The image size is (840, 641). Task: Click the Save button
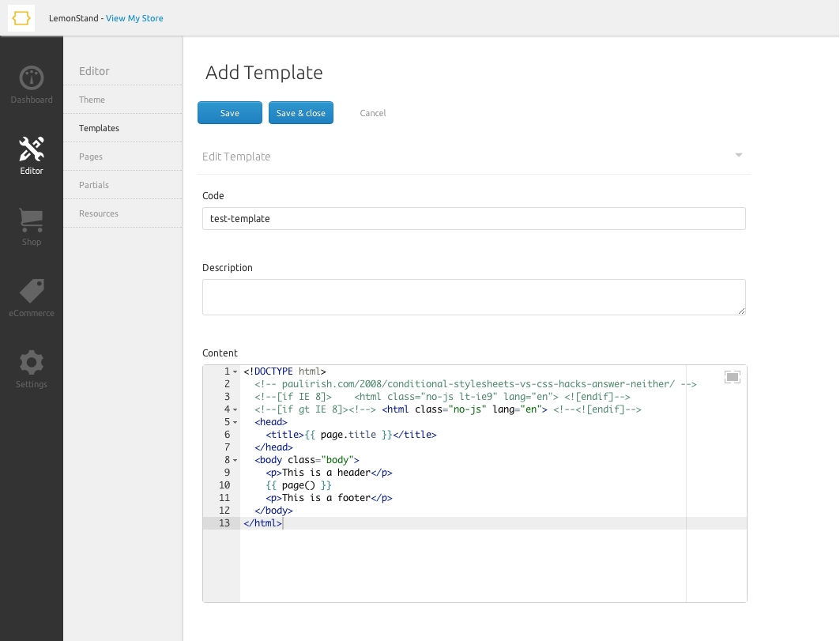tap(230, 112)
